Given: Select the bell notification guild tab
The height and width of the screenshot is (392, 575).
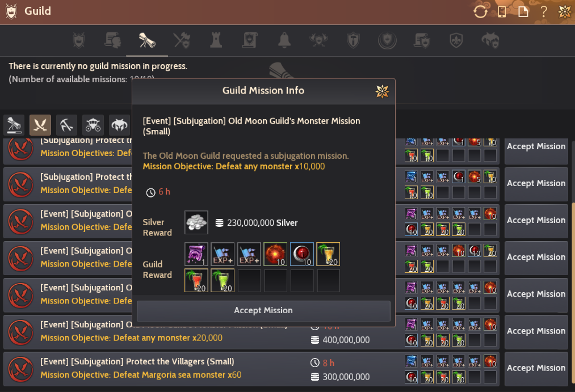Looking at the screenshot, I should pos(284,40).
